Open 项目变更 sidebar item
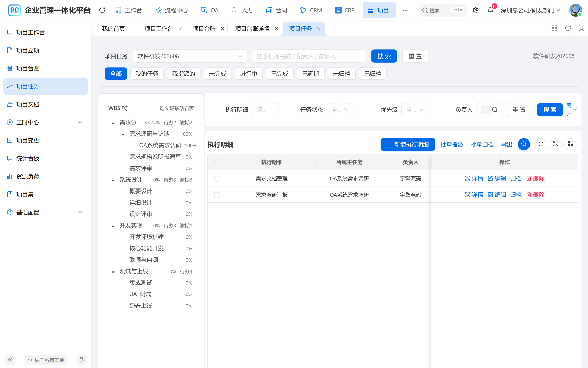 pyautogui.click(x=46, y=140)
